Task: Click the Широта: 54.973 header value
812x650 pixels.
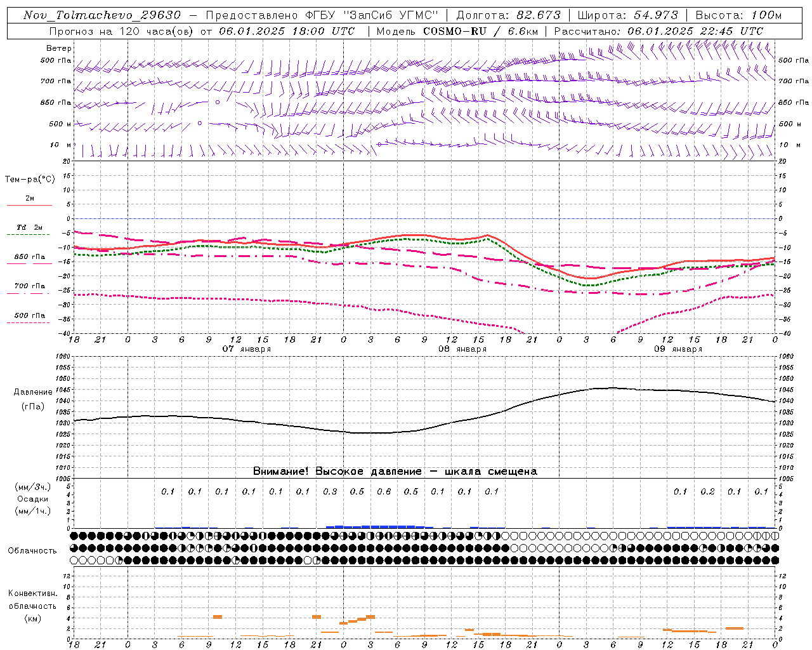Action: point(628,15)
